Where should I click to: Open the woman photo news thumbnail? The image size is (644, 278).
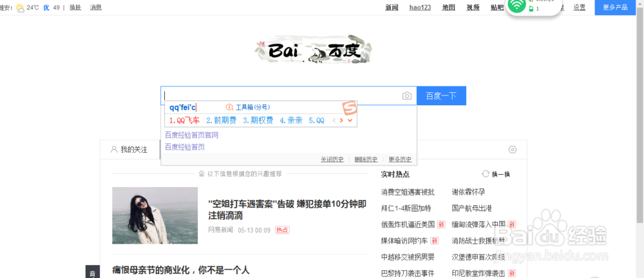click(155, 215)
